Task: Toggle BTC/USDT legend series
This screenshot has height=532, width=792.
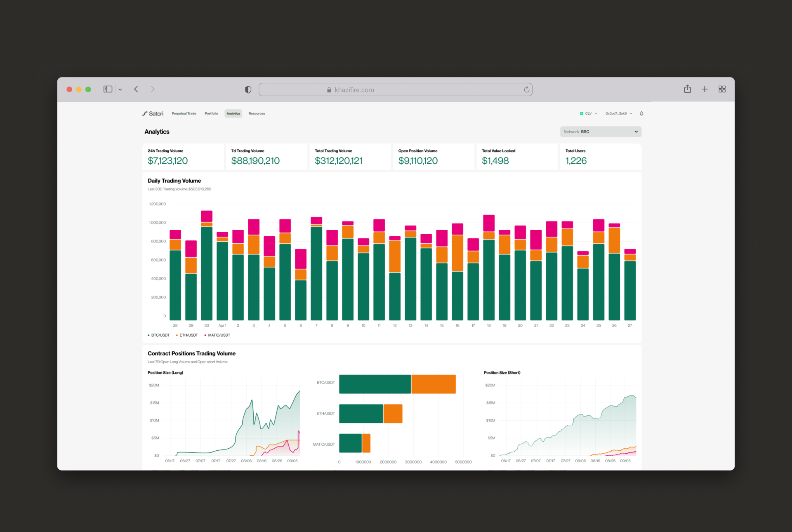Action: (159, 335)
